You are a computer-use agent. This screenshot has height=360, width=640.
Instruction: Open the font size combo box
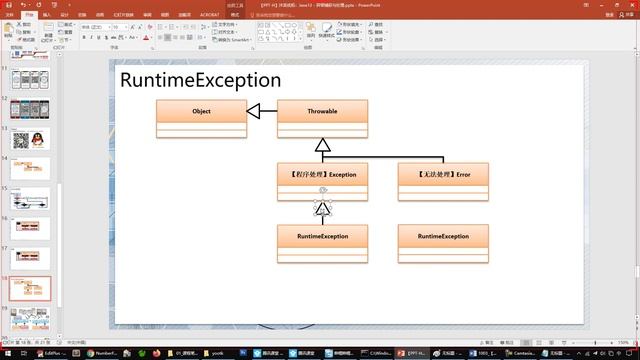pyautogui.click(x=120, y=27)
